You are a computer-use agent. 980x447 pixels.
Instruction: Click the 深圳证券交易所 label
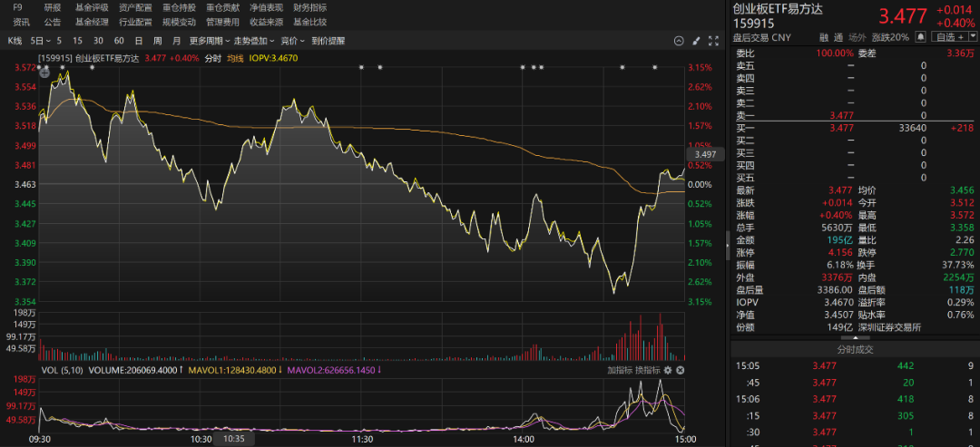(890, 327)
